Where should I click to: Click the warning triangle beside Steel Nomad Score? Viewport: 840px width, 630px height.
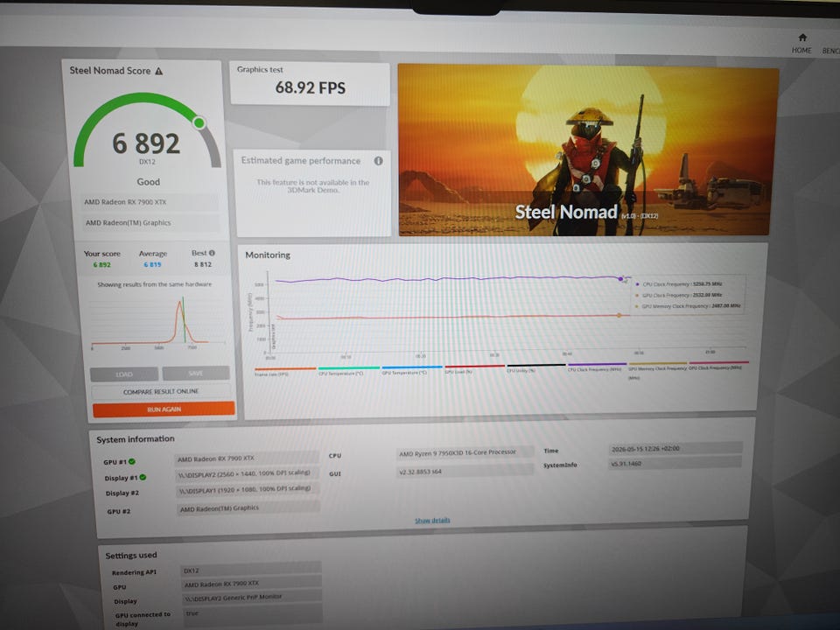click(x=158, y=71)
